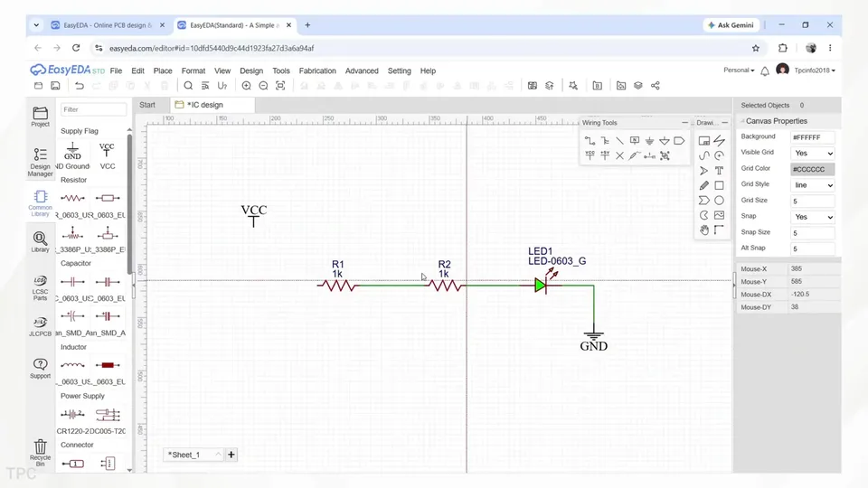The width and height of the screenshot is (868, 488).
Task: Select the Voltage Probe tool
Action: click(x=635, y=155)
